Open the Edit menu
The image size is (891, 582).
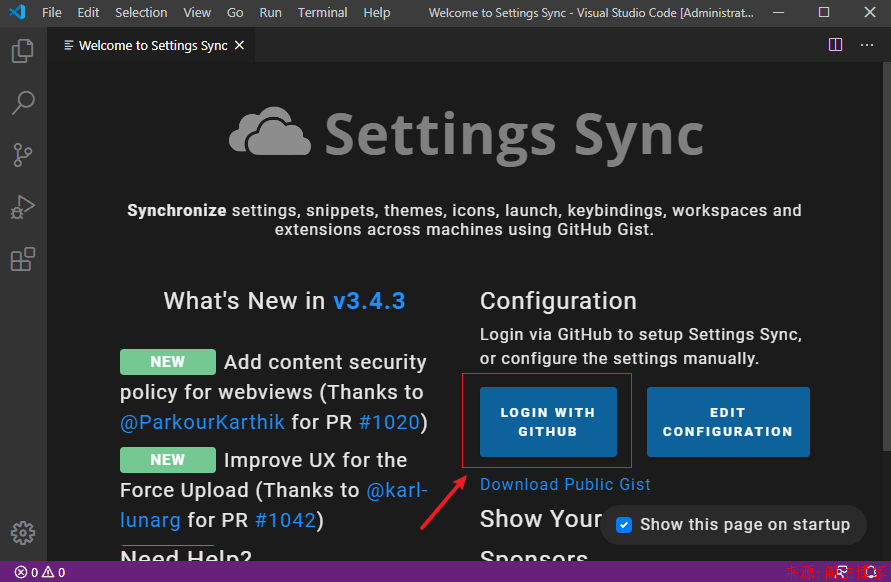coord(88,13)
